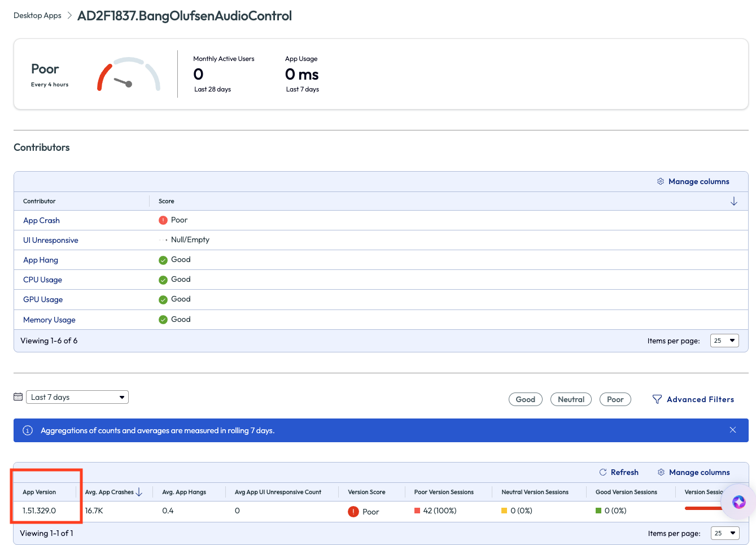Open Contributors items per page dropdown
This screenshot has height=545, width=756.
(724, 341)
